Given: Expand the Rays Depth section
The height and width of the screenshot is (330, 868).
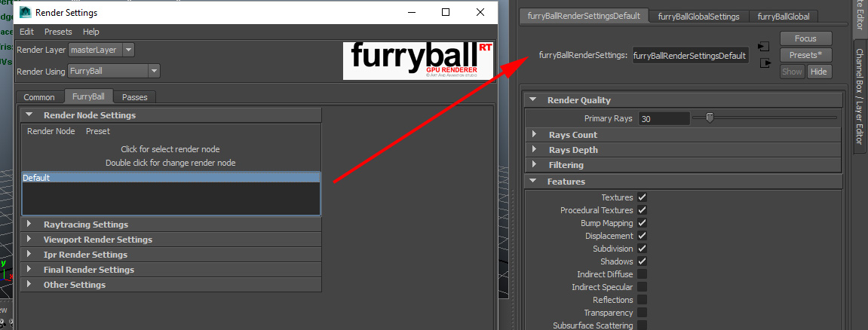Looking at the screenshot, I should click(683, 150).
